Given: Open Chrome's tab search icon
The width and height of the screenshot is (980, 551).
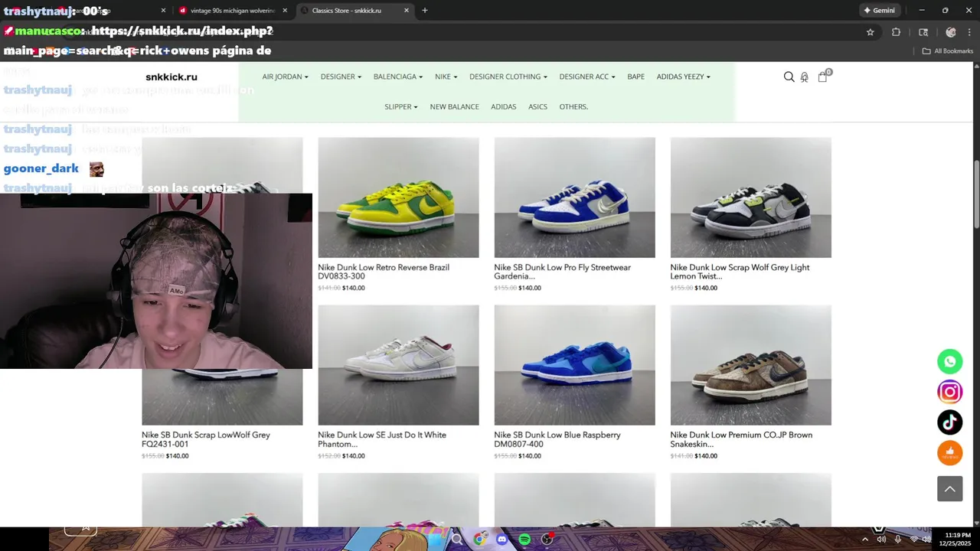Looking at the screenshot, I should [x=923, y=32].
